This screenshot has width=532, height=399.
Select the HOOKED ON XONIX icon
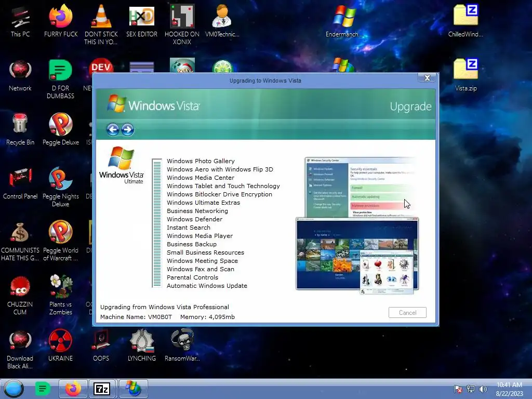click(x=182, y=25)
